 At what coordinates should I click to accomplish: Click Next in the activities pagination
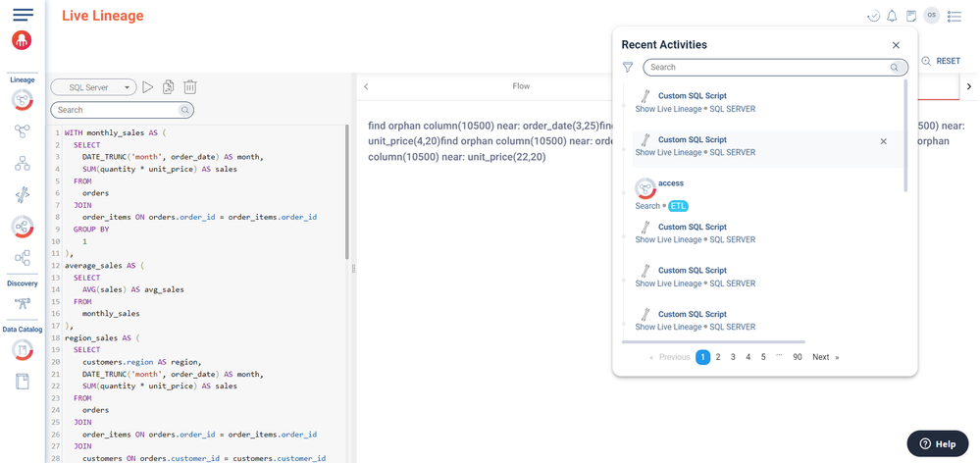(824, 357)
